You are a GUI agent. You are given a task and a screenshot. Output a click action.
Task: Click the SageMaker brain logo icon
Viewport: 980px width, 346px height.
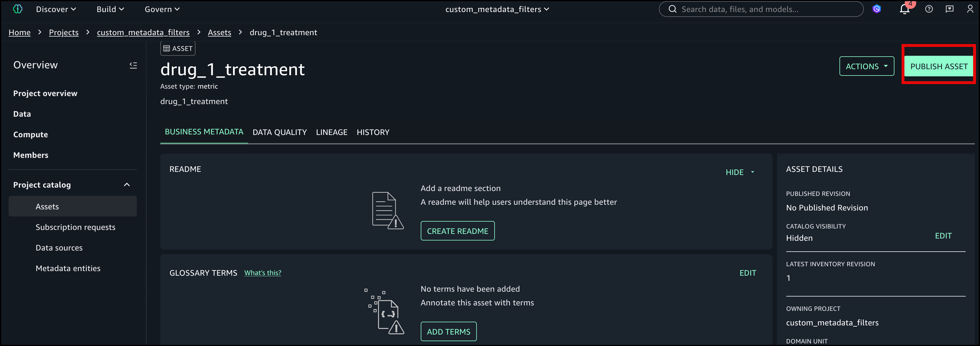point(17,9)
